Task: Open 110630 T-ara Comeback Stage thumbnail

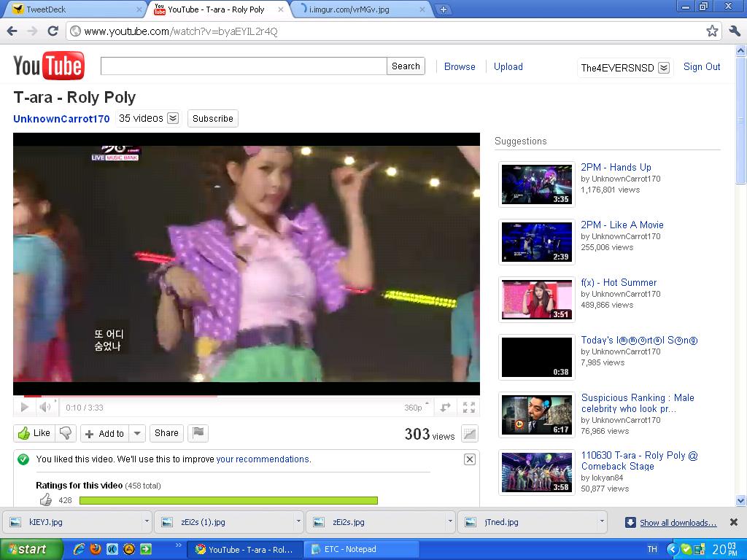Action: (536, 472)
